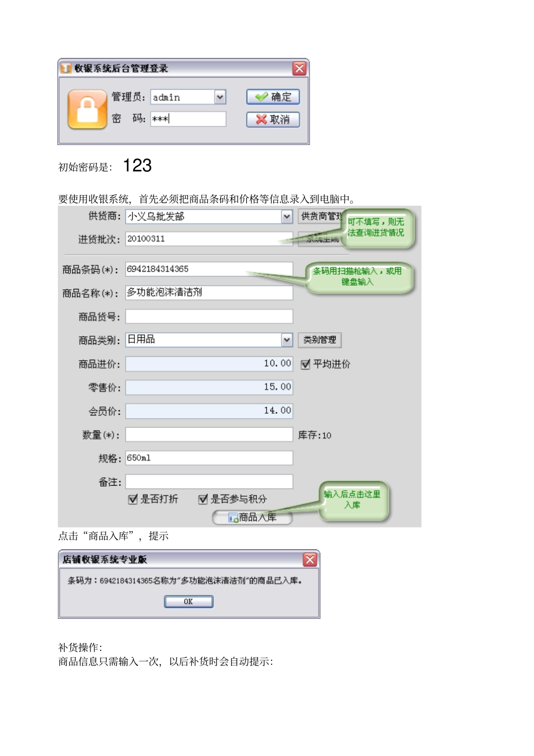Open the 类别管理 category management button

[x=320, y=339]
